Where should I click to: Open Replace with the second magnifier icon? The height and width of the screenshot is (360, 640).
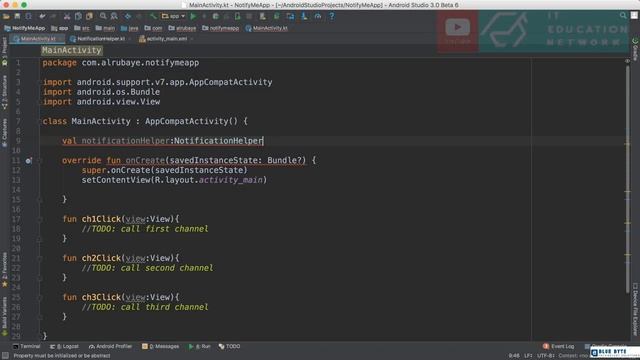click(x=114, y=16)
